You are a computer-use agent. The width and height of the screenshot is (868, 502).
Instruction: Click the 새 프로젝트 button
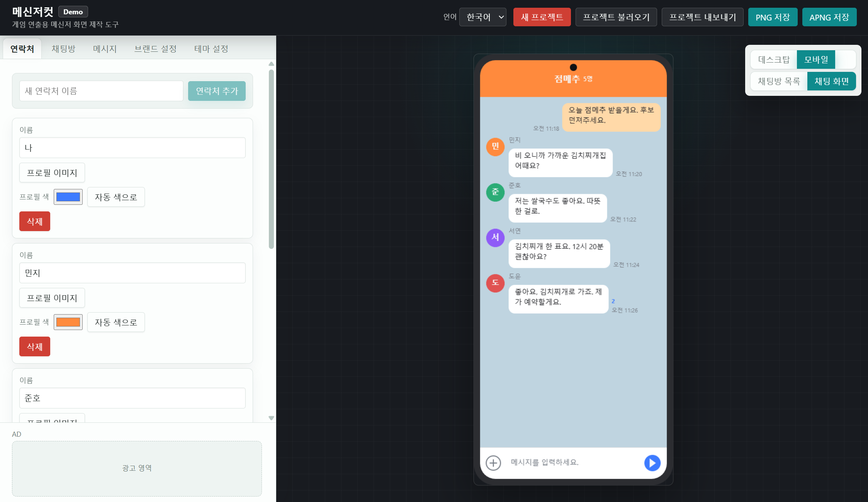[x=542, y=17]
